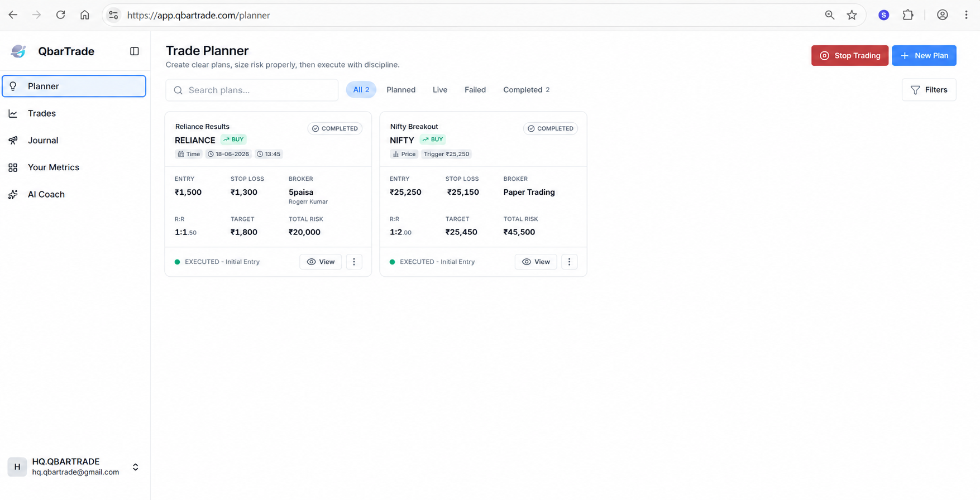This screenshot has height=500, width=980.
Task: Open Journal in the sidebar
Action: [x=74, y=140]
